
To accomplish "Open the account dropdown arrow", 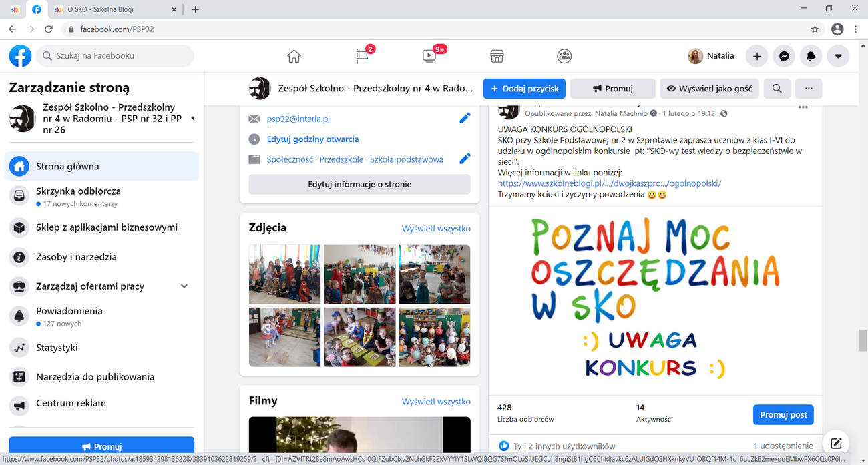I will point(838,56).
